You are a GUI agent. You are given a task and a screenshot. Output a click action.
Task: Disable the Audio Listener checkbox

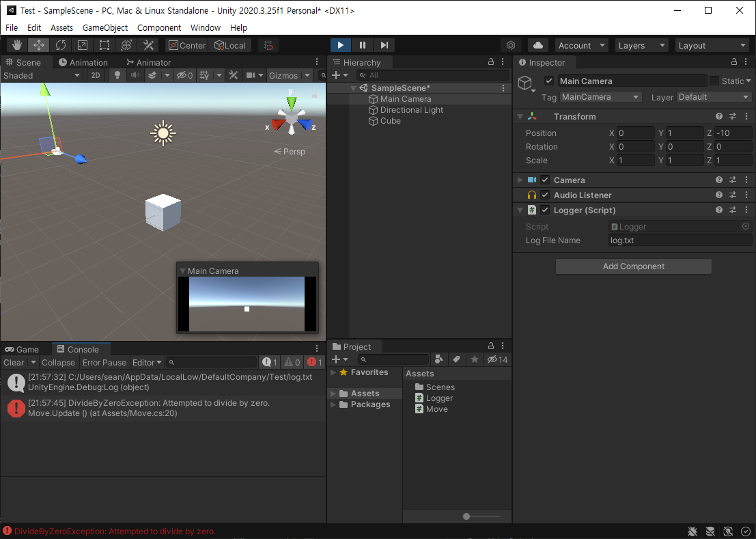[545, 195]
